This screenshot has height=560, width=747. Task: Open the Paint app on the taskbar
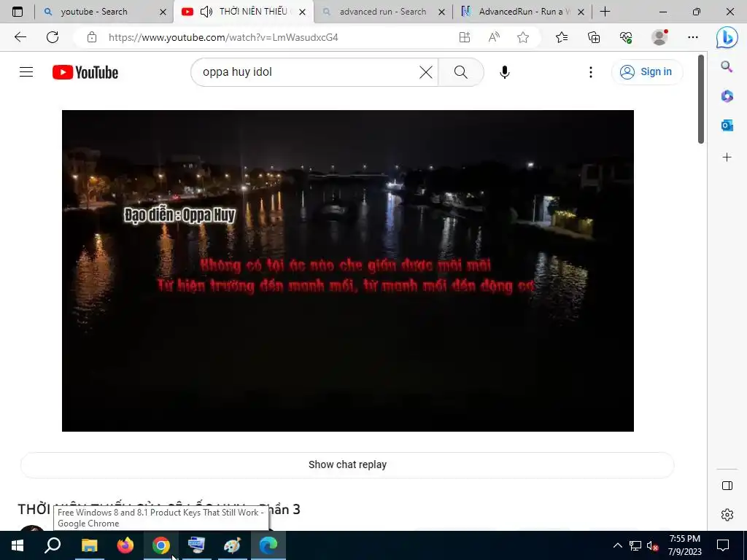(x=233, y=545)
